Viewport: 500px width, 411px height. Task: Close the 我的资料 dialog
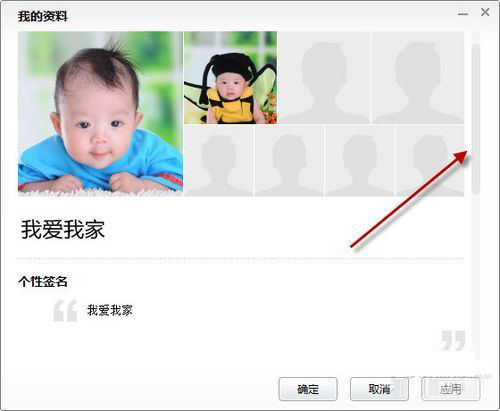coord(485,12)
